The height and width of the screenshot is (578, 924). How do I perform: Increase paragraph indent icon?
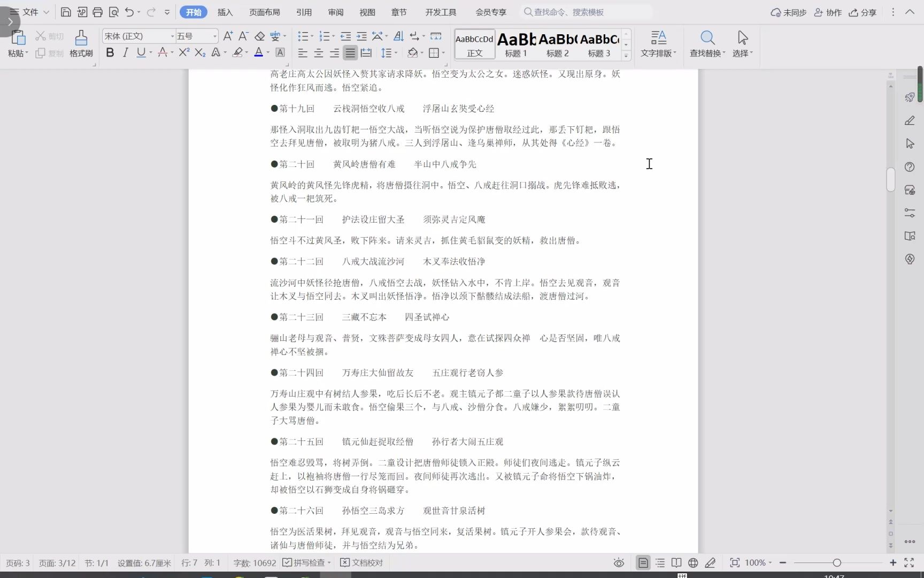click(x=361, y=36)
